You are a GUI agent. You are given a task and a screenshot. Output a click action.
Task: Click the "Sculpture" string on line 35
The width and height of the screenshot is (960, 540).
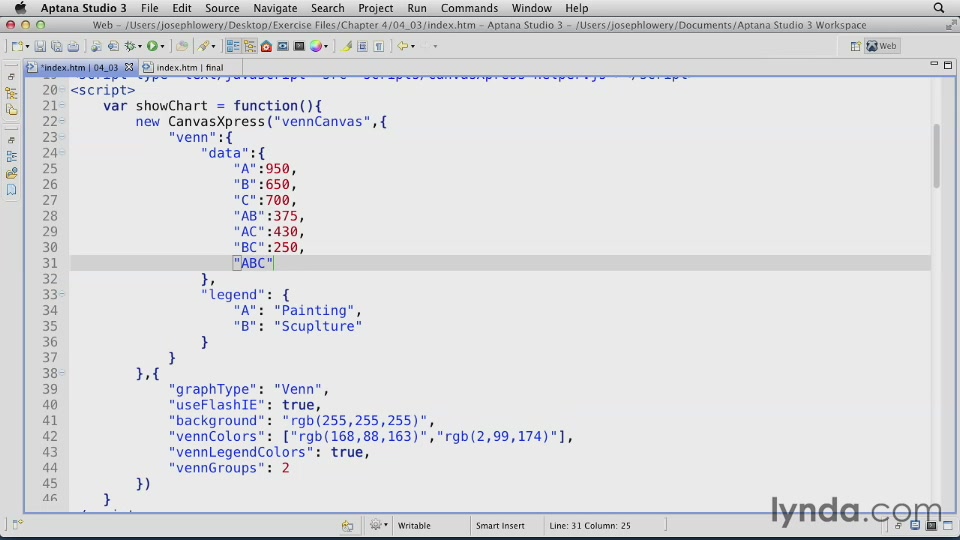click(x=318, y=326)
